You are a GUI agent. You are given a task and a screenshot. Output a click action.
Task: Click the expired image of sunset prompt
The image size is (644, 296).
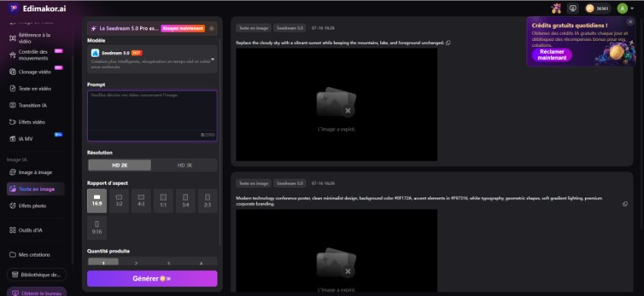(336, 104)
